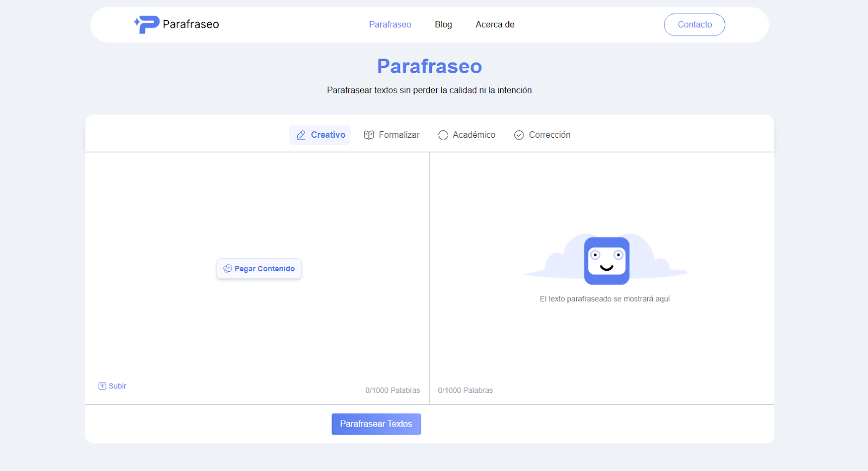Click the clipboard icon in Pegar Contenido
868x471 pixels.
point(228,269)
